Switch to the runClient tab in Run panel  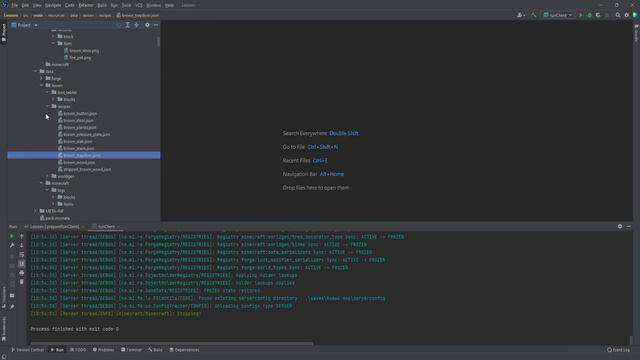coord(106,227)
